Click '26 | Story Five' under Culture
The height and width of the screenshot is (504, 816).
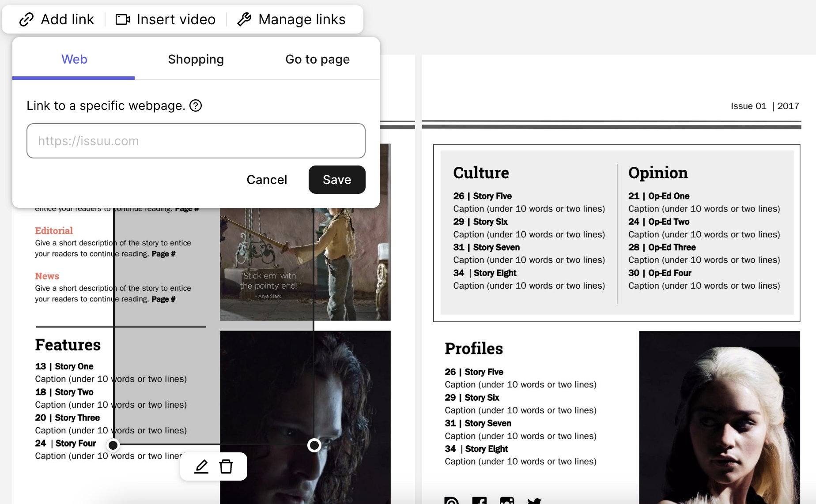point(482,196)
